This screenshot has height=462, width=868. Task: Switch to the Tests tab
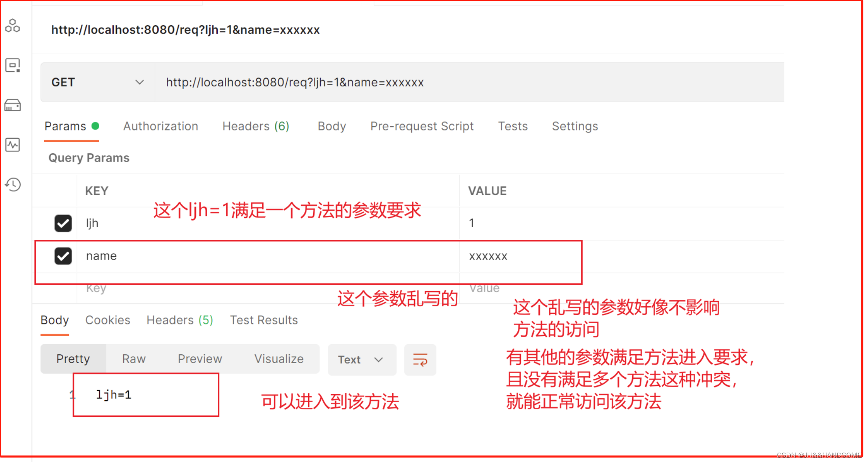pyautogui.click(x=513, y=126)
